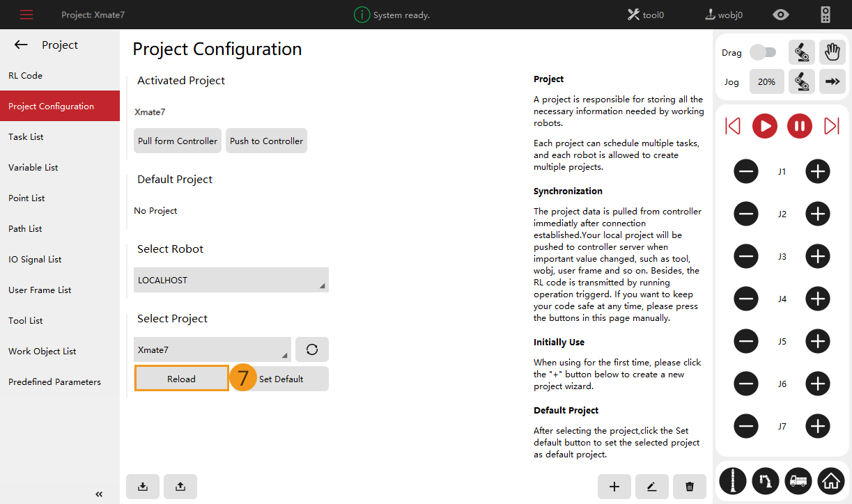Click the edit project pencil icon
This screenshot has height=504, width=852.
point(652,487)
